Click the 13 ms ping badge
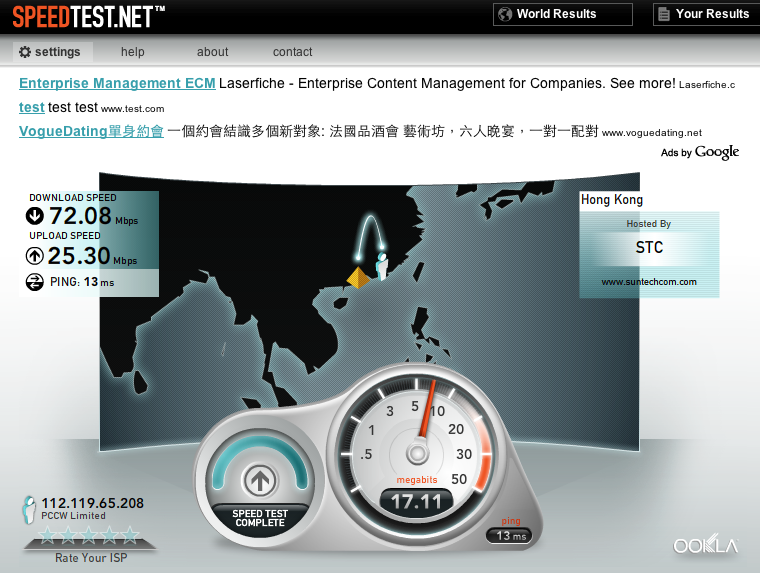Screen dimensions: 760x573 pos(509,536)
